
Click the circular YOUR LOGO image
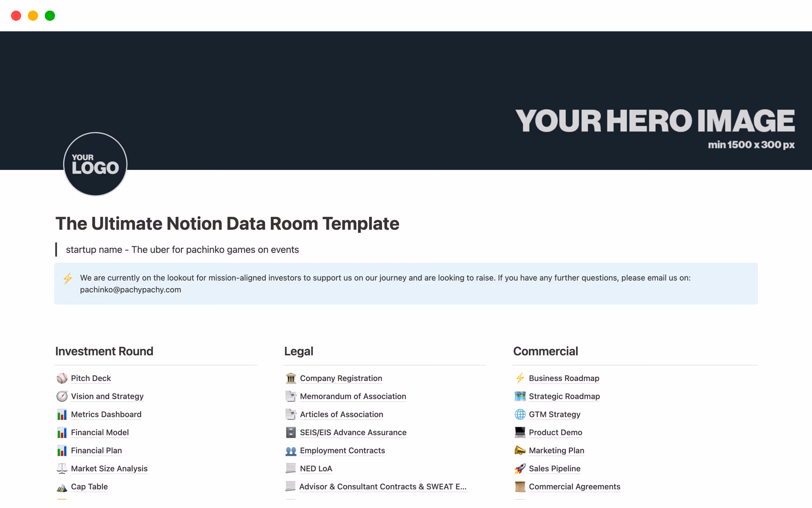pos(95,164)
